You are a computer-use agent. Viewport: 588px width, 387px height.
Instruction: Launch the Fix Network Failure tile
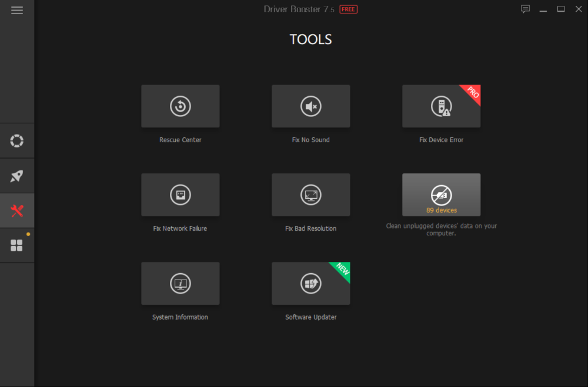(181, 195)
